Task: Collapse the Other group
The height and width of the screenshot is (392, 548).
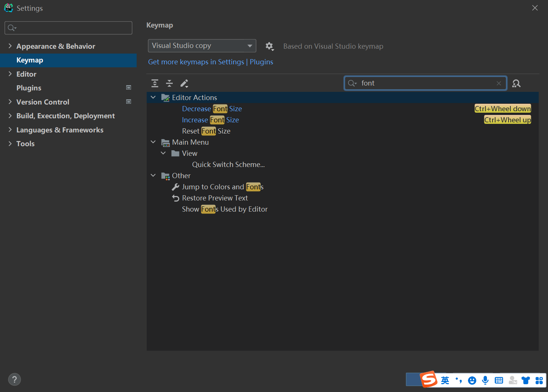Action: (x=153, y=176)
